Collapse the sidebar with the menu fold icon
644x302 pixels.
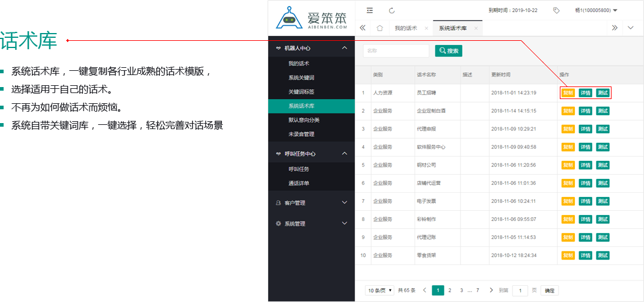370,10
